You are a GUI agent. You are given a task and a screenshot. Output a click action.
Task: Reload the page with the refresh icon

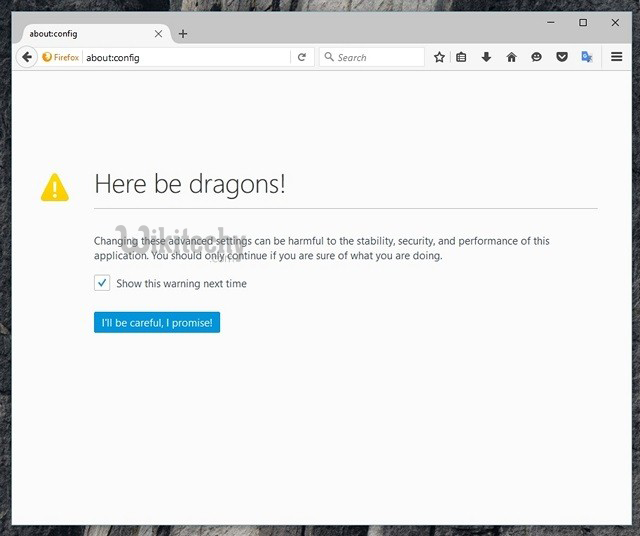click(x=302, y=57)
